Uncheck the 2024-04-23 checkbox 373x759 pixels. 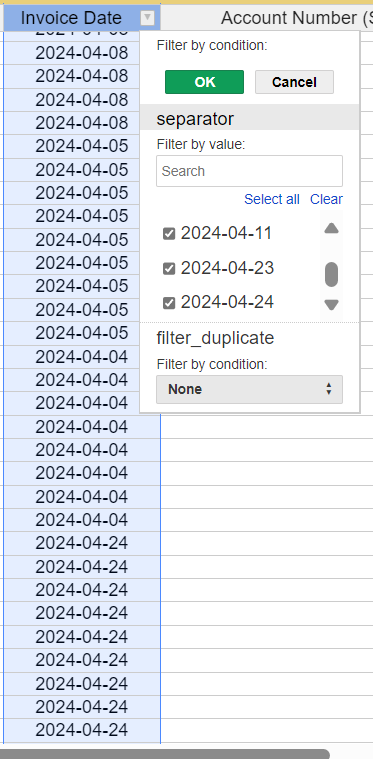[168, 269]
